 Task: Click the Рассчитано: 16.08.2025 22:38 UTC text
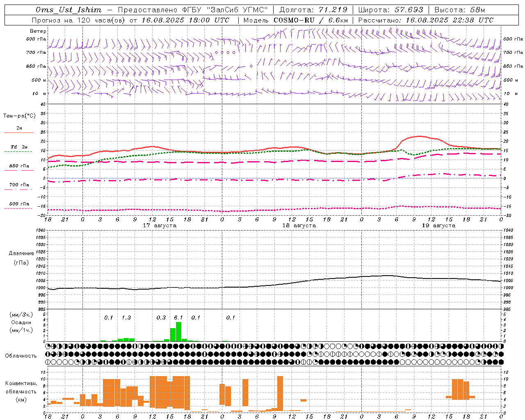click(x=426, y=20)
